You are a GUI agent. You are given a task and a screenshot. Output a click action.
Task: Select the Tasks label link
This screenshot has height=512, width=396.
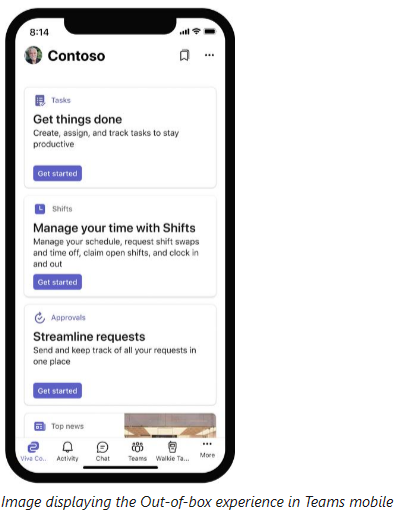click(61, 100)
